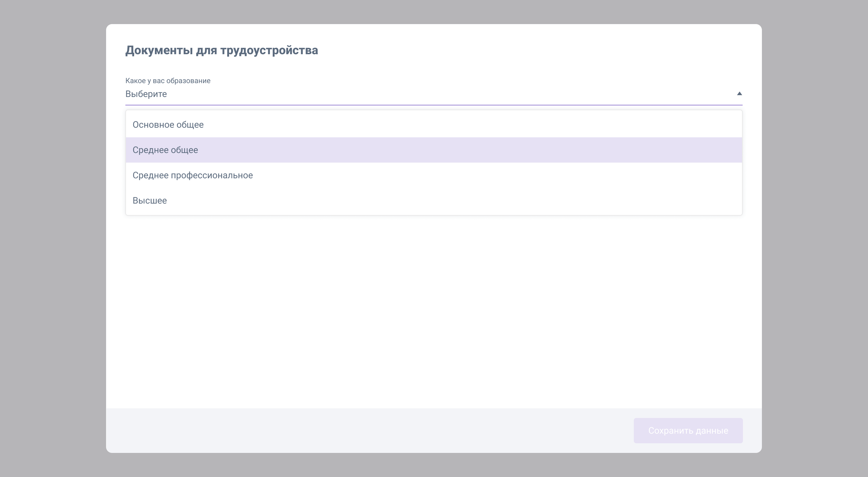Collapse the education dropdown using triangle arrow
The image size is (868, 477).
(x=739, y=94)
